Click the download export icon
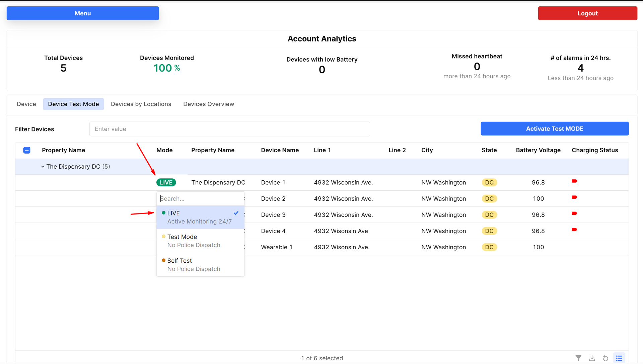The width and height of the screenshot is (643, 364). (x=592, y=358)
